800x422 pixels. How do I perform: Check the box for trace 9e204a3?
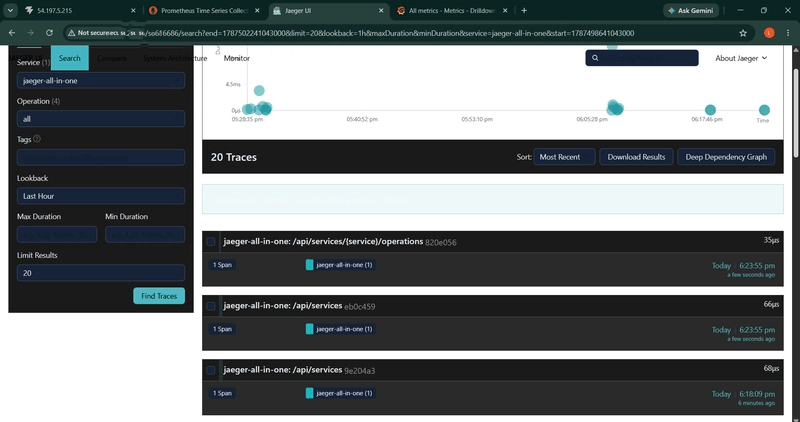[x=211, y=370]
